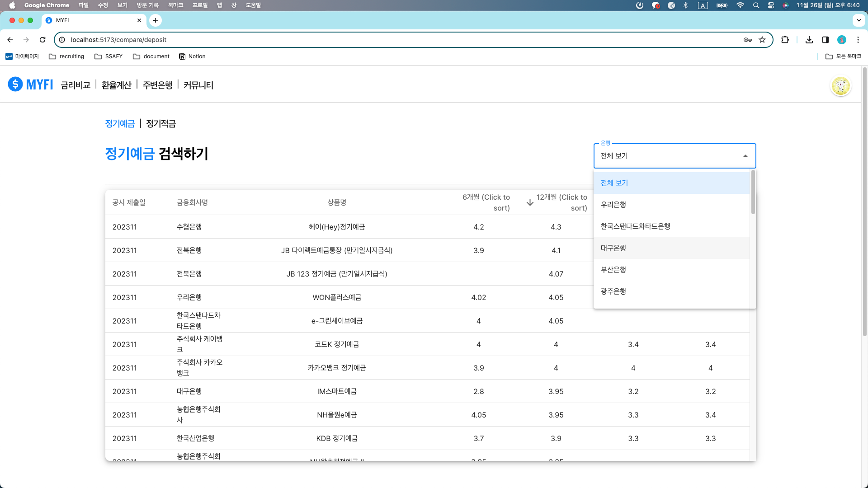Click the forward navigation arrow
This screenshot has height=488, width=868.
[x=26, y=39]
